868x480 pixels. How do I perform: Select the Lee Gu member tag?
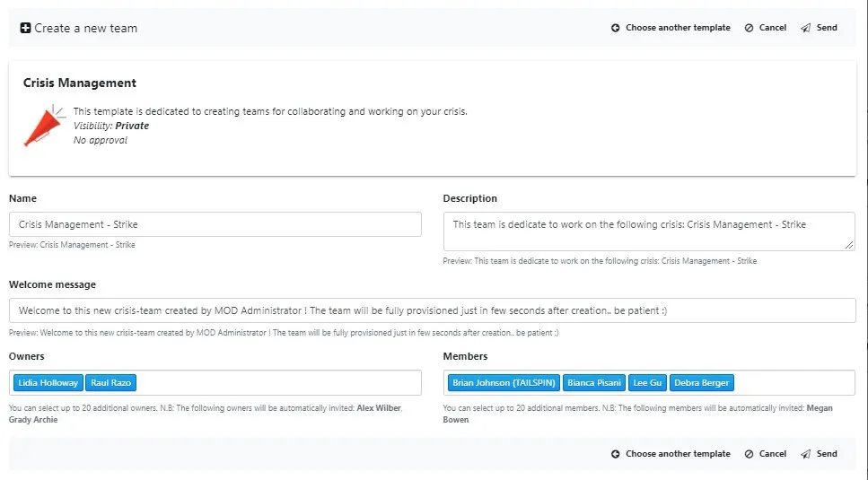click(647, 383)
